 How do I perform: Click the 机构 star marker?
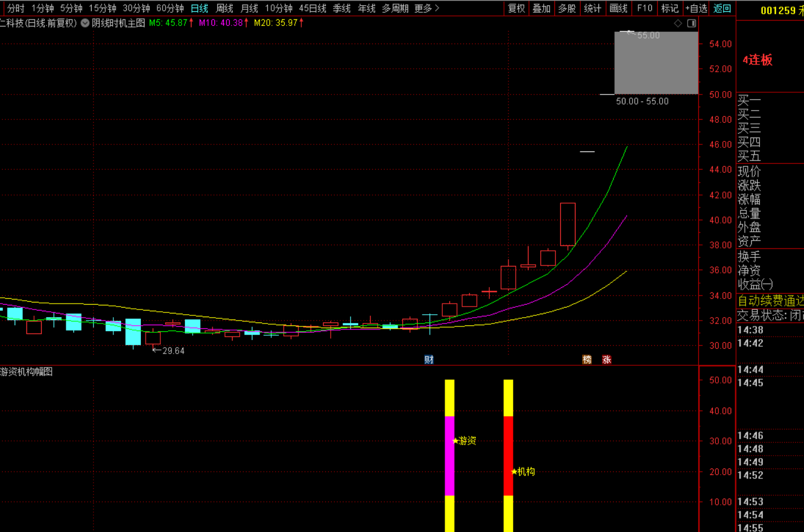point(523,472)
